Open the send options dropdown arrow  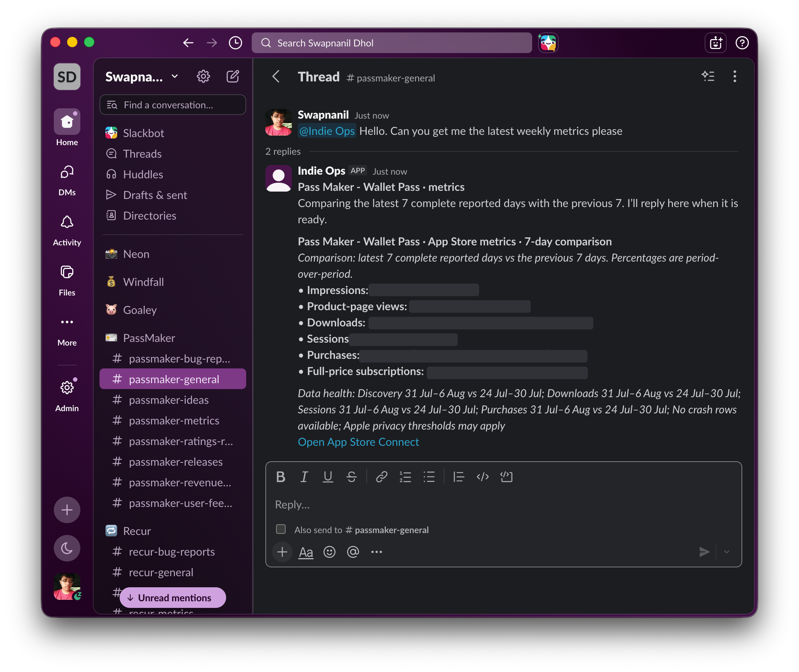pyautogui.click(x=727, y=552)
